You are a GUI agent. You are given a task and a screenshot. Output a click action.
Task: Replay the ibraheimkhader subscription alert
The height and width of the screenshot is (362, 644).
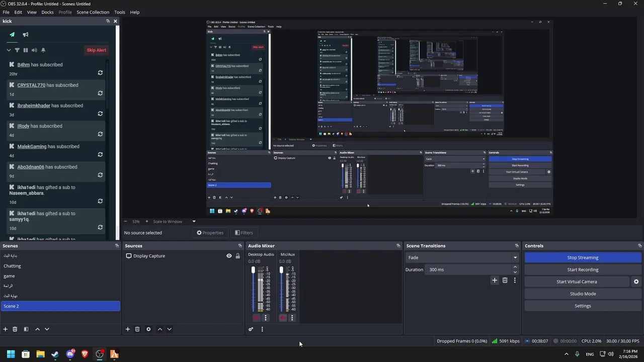click(100, 114)
